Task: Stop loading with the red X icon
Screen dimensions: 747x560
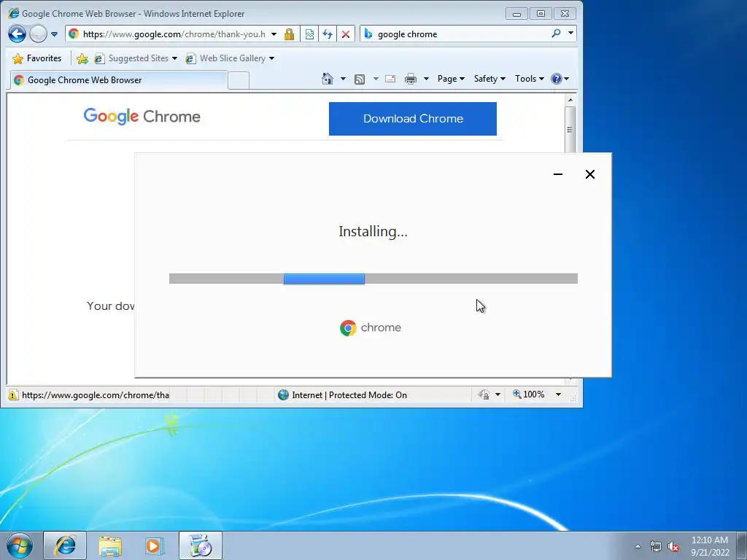Action: (x=346, y=34)
